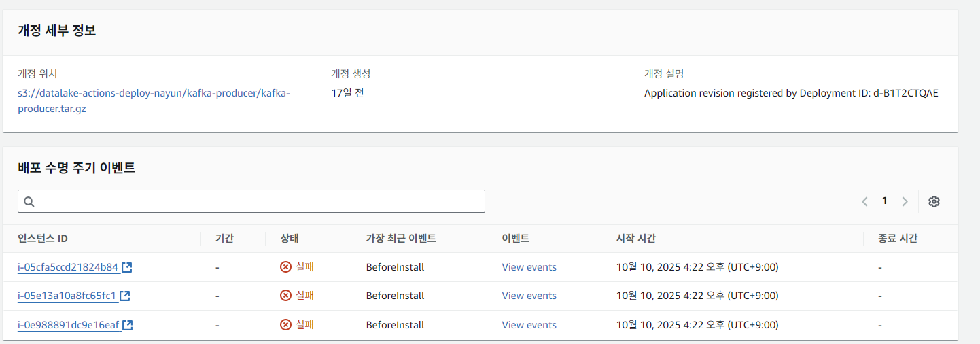980x344 pixels.
Task: Go to next page arrow
Action: (x=905, y=201)
